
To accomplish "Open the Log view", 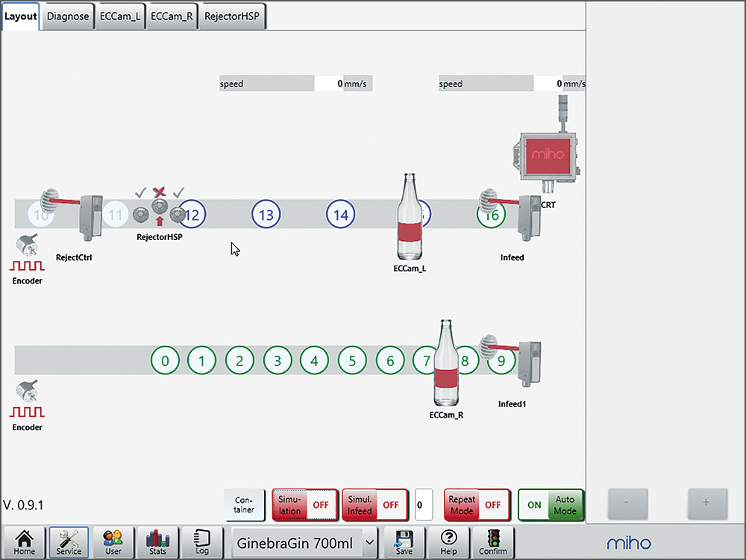I will [x=201, y=542].
